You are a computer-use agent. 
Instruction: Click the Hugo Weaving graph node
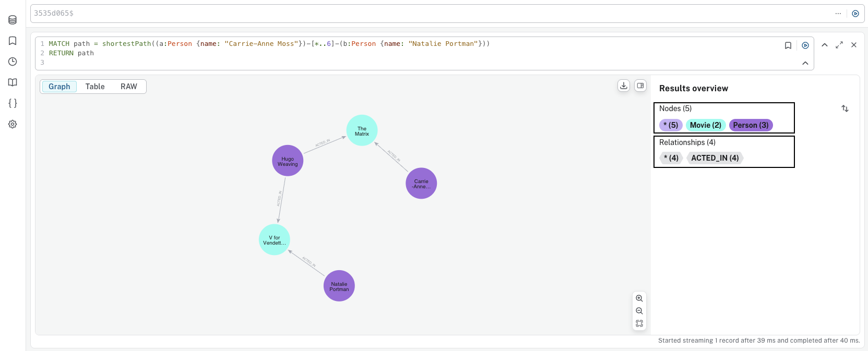click(288, 161)
